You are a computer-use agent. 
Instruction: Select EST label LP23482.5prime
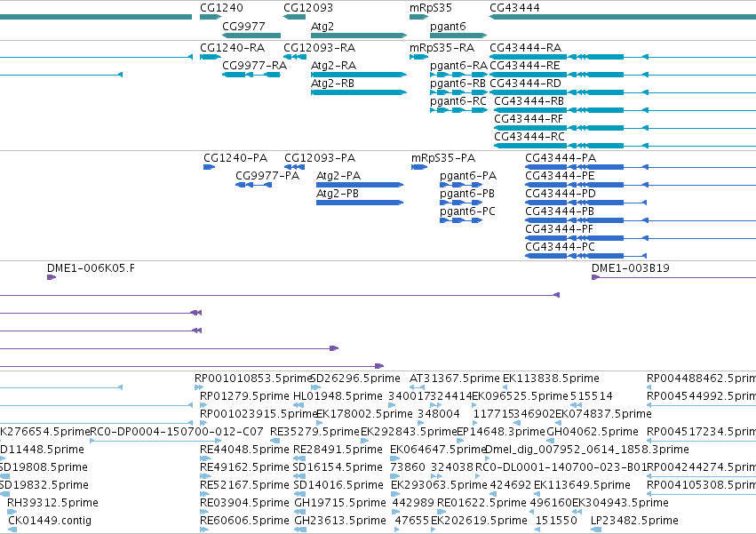click(634, 521)
